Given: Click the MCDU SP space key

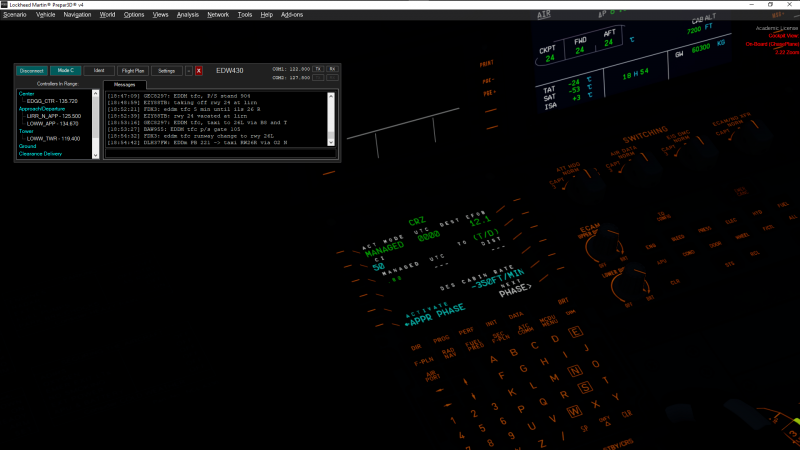Looking at the screenshot, I should [x=584, y=429].
